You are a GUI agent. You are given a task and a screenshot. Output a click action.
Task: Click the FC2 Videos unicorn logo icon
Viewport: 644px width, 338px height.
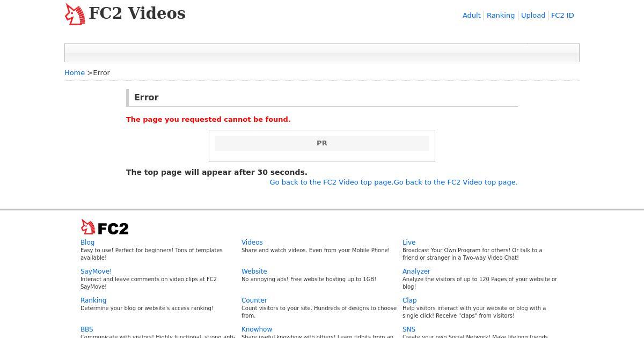click(x=75, y=14)
